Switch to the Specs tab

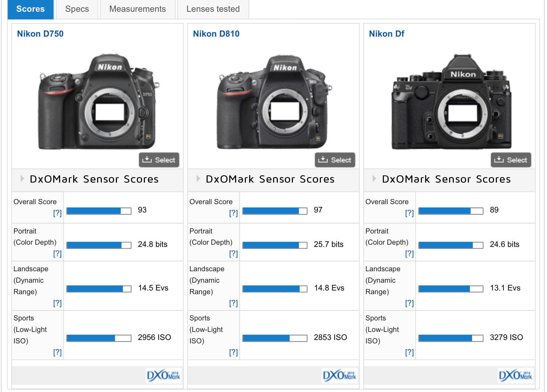[x=77, y=9]
